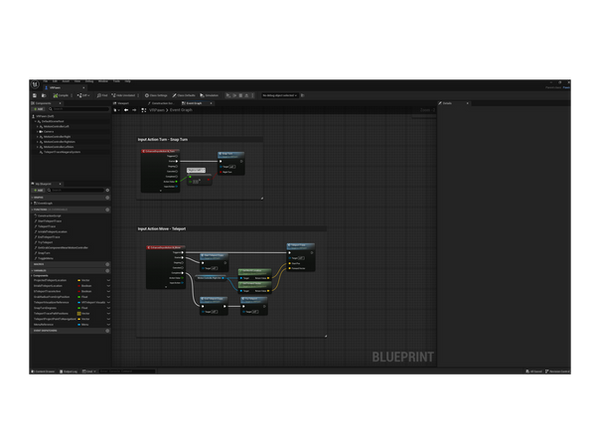Image resolution: width=600 pixels, height=424 pixels.
Task: Save the blueprint with the save icon
Action: pyautogui.click(x=34, y=95)
